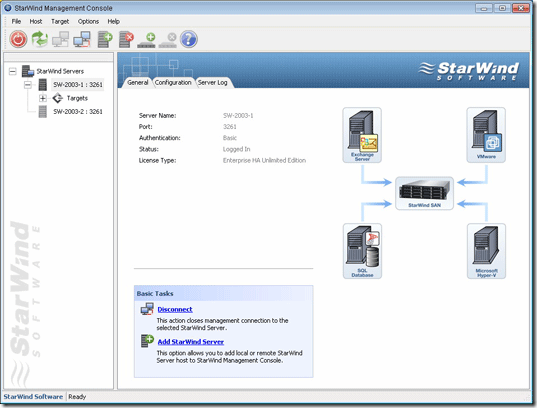Select SW-2003-2 : 3261 in the tree

click(x=78, y=112)
